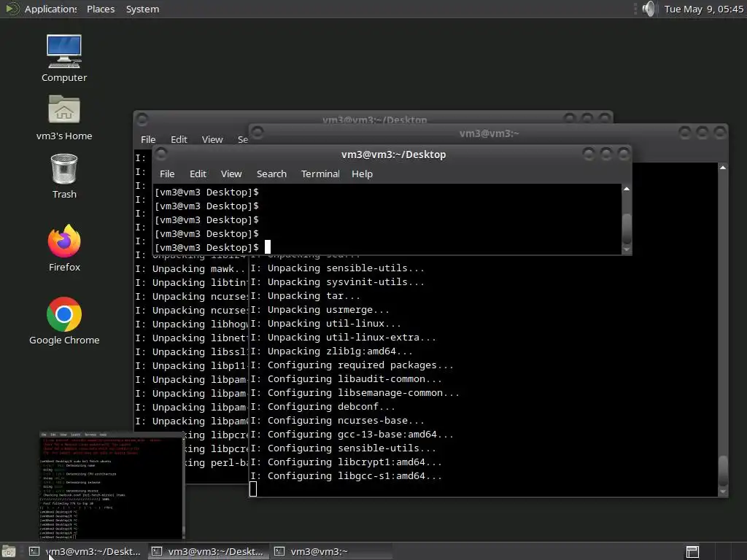Click the last prompt line in front terminal
747x560 pixels.
pyautogui.click(x=206, y=248)
